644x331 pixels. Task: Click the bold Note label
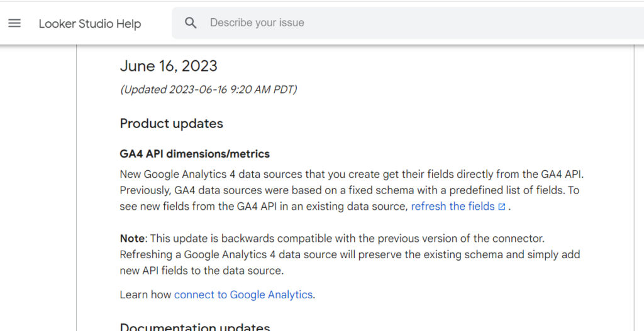pyautogui.click(x=132, y=239)
